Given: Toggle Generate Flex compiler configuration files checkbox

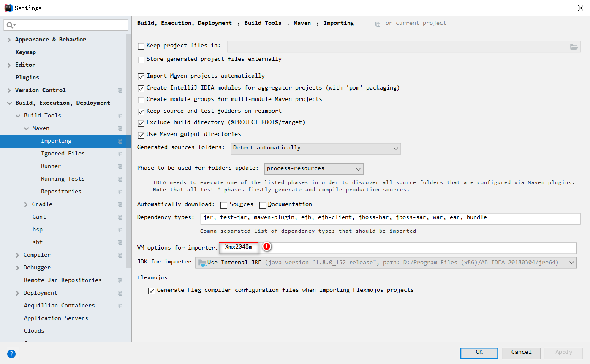Looking at the screenshot, I should click(152, 291).
